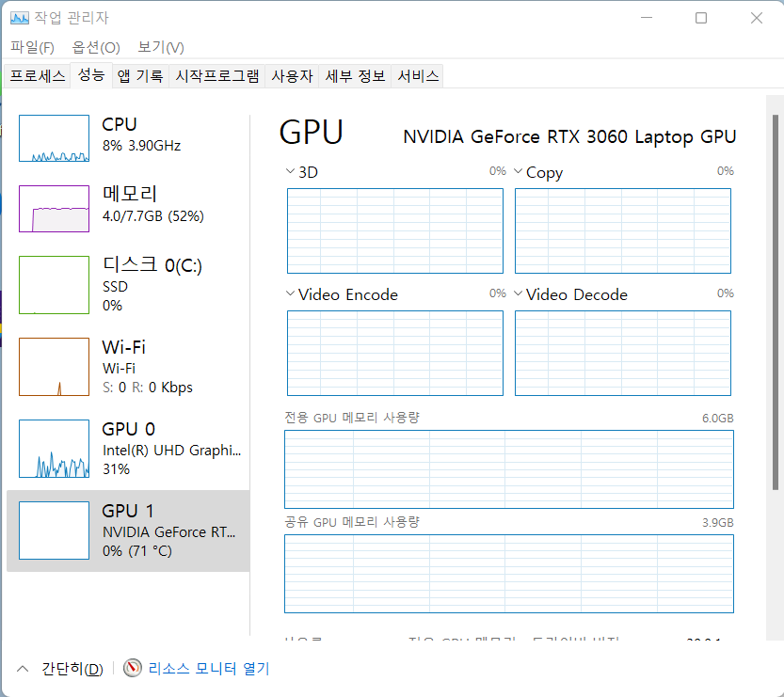Collapse details with the 간단히 arrow
Image resolution: width=784 pixels, height=697 pixels.
(22, 669)
